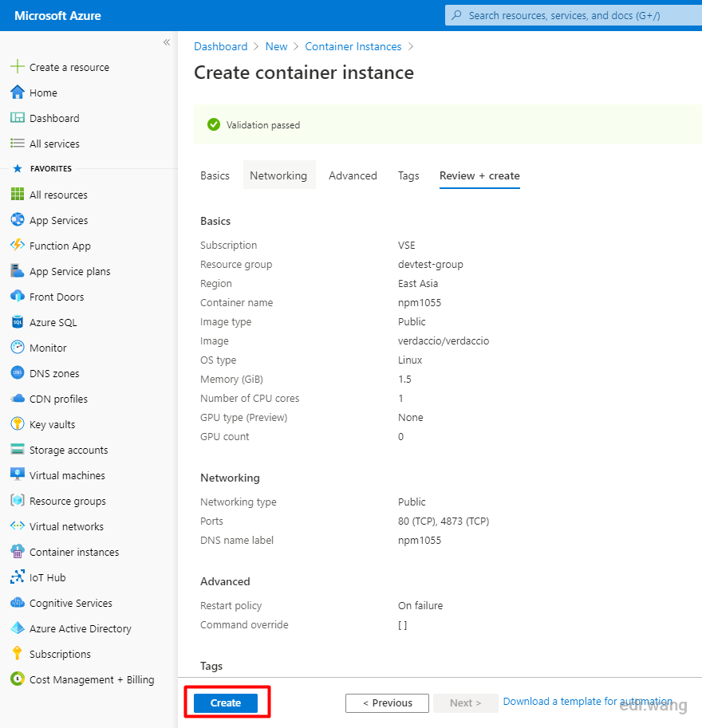
Task: Select the resource group value devtest-group
Action: 430,264
